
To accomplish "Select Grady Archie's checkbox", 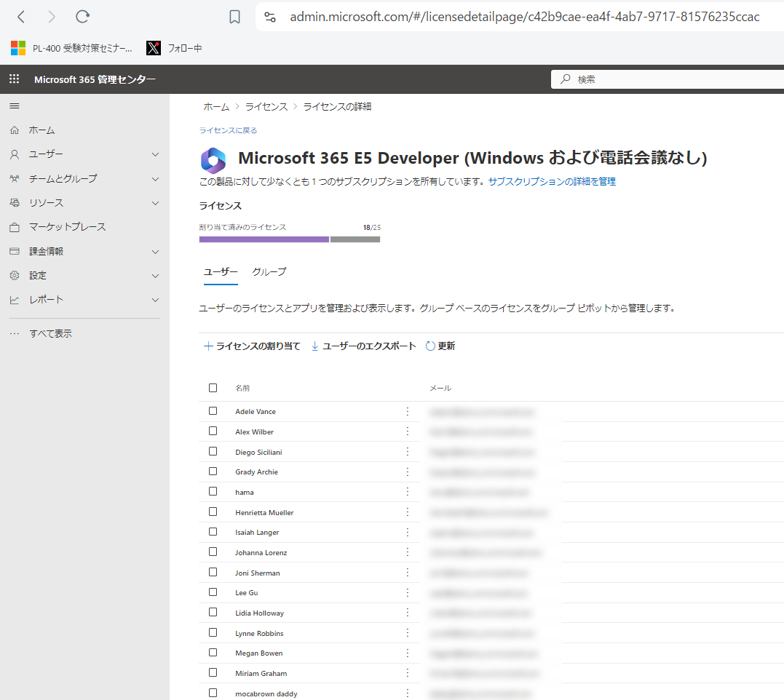I will pyautogui.click(x=213, y=472).
